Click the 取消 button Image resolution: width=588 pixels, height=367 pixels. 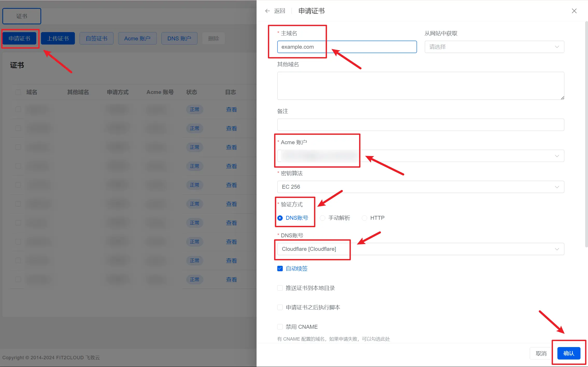pos(541,353)
